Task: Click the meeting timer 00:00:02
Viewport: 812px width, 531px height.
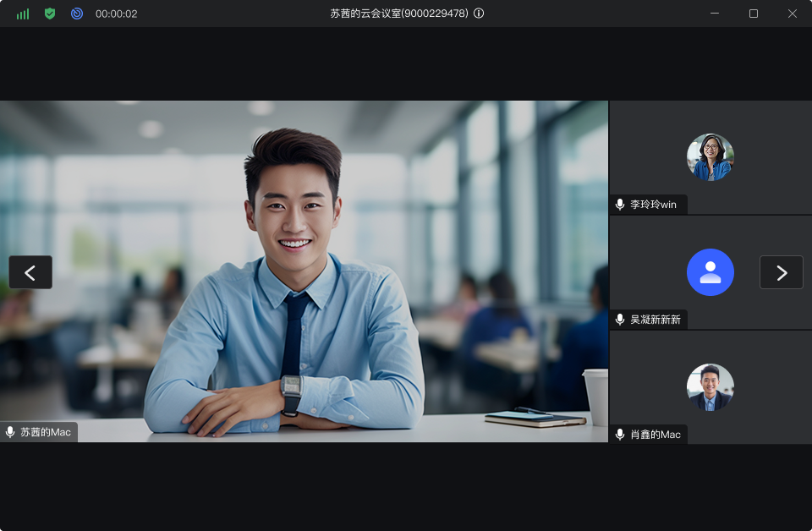Action: (x=117, y=14)
